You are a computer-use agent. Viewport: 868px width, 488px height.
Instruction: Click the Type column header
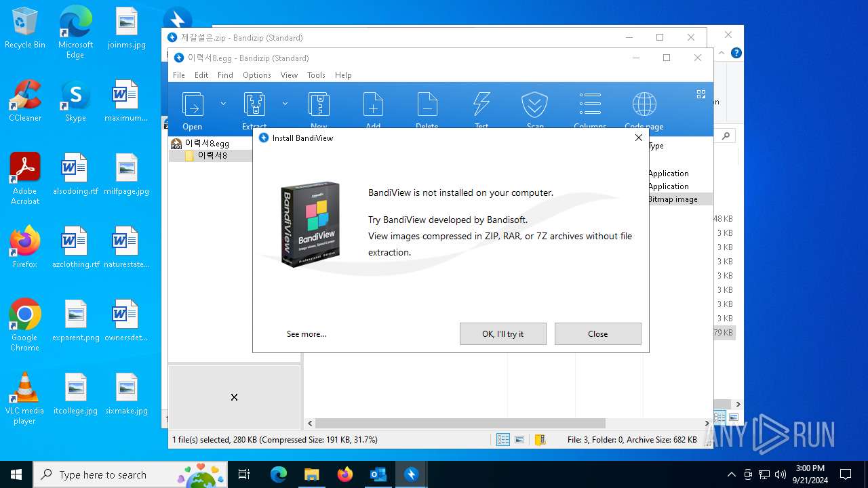coord(656,146)
